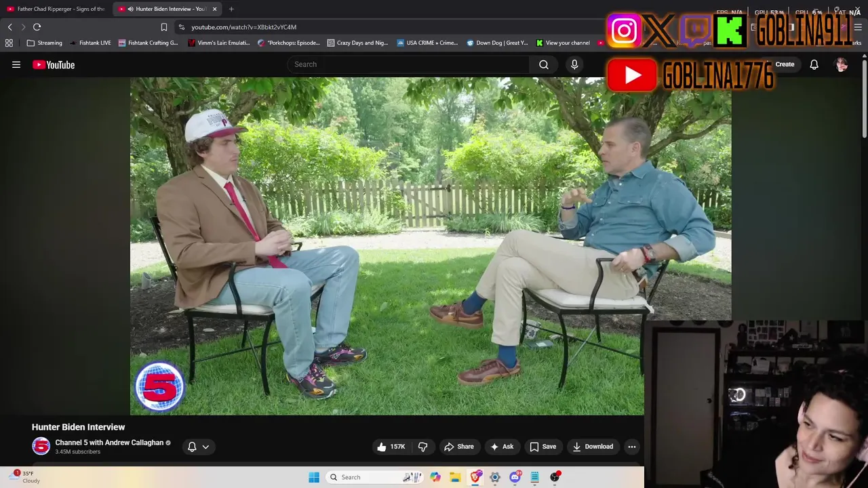Open Down Dog bookmark
Image resolution: width=868 pixels, height=488 pixels.
[497, 43]
